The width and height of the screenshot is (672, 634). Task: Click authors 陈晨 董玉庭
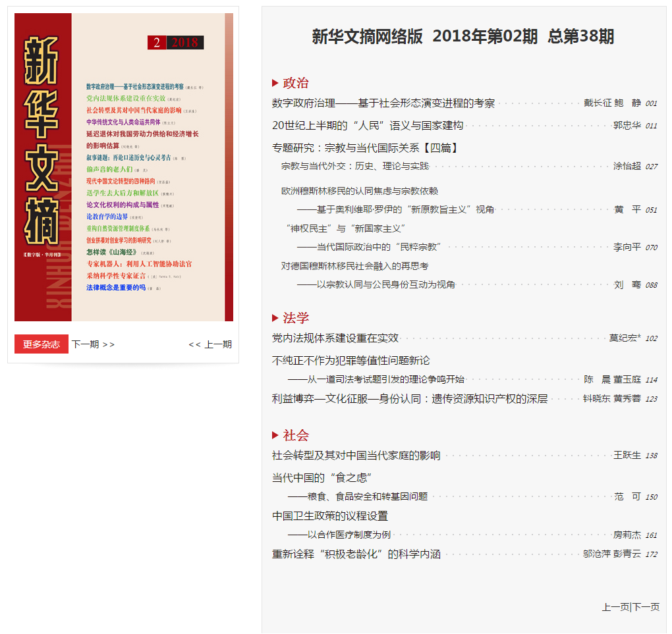coord(613,379)
